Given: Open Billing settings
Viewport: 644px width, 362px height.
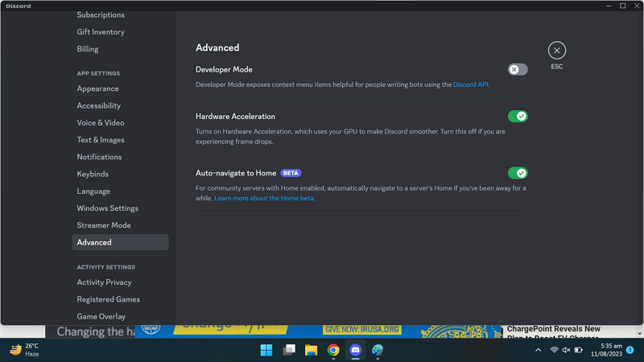Looking at the screenshot, I should (88, 49).
